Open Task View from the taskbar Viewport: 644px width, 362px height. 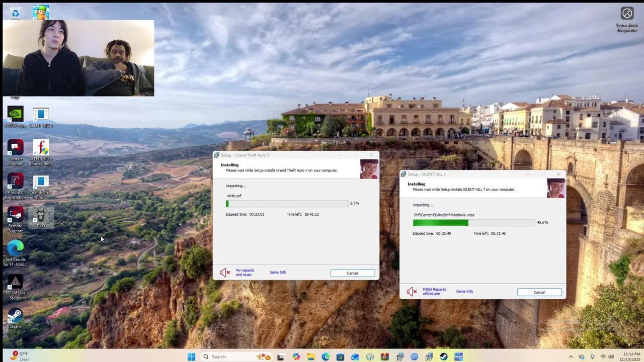pyautogui.click(x=281, y=357)
